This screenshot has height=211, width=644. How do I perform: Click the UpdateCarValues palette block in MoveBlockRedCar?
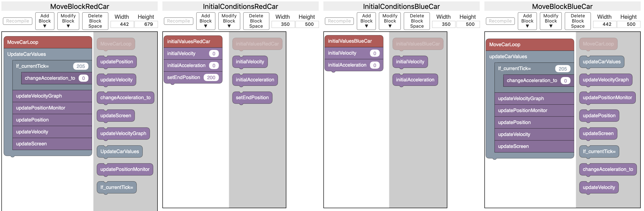click(x=119, y=152)
